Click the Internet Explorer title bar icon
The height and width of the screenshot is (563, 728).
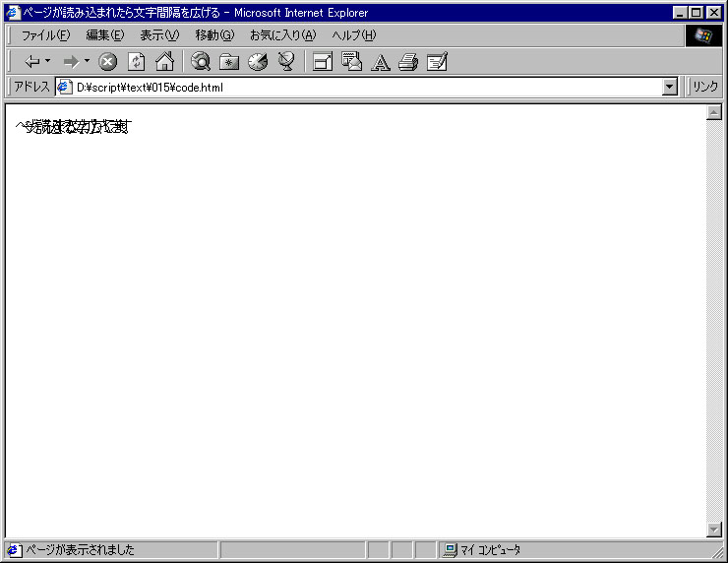[13, 13]
